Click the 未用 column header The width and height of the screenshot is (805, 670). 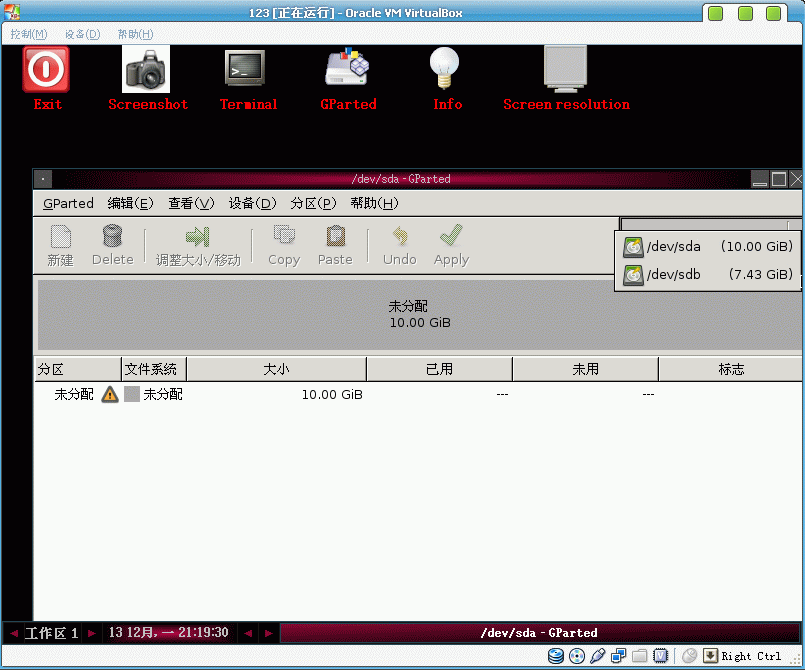coord(585,369)
